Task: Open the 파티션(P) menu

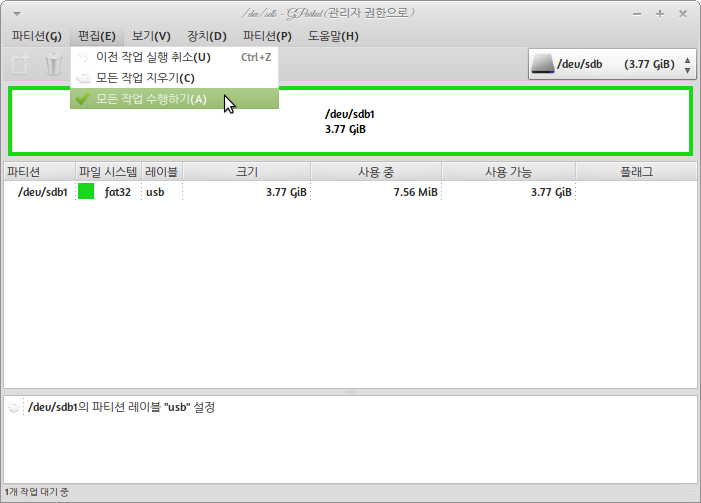Action: [x=267, y=36]
